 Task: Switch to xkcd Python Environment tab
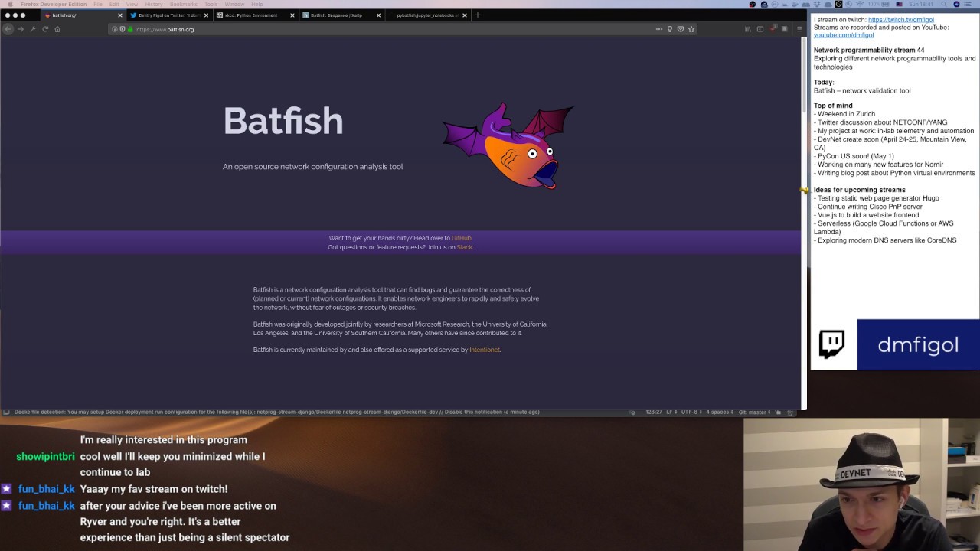[256, 15]
